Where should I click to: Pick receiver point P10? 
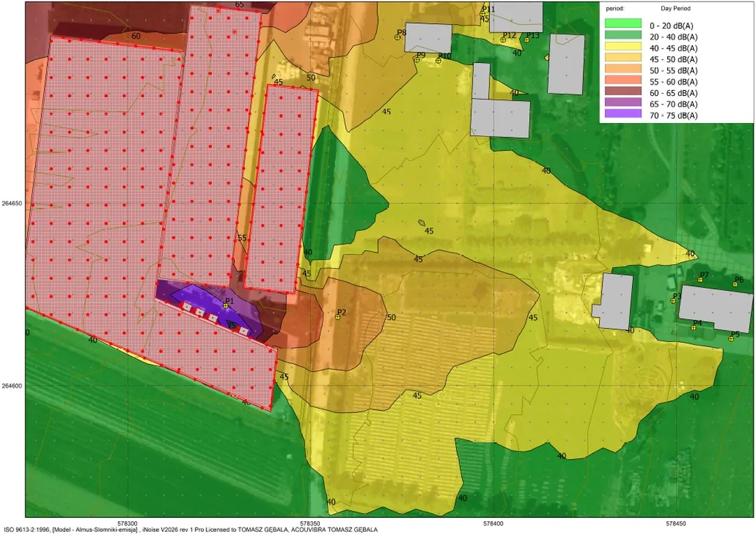[438, 61]
